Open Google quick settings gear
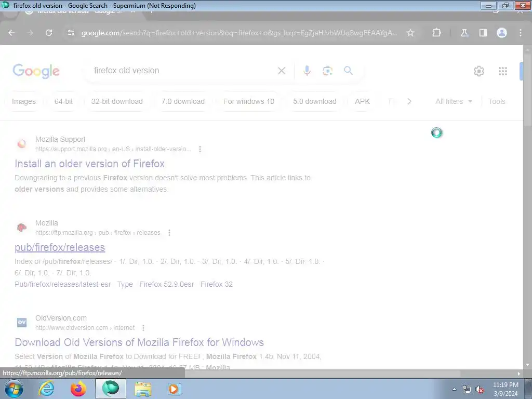 tap(478, 71)
